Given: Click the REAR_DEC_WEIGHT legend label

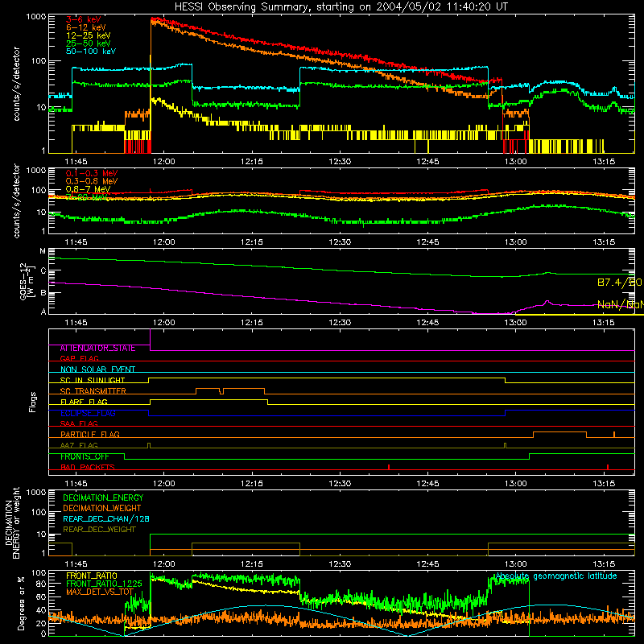Looking at the screenshot, I should pyautogui.click(x=99, y=530).
